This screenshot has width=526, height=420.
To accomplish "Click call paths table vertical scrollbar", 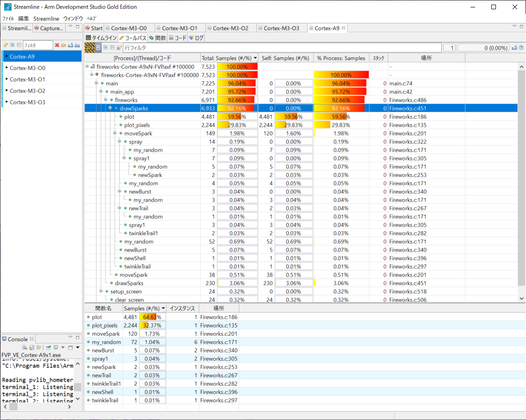I will click(521, 178).
